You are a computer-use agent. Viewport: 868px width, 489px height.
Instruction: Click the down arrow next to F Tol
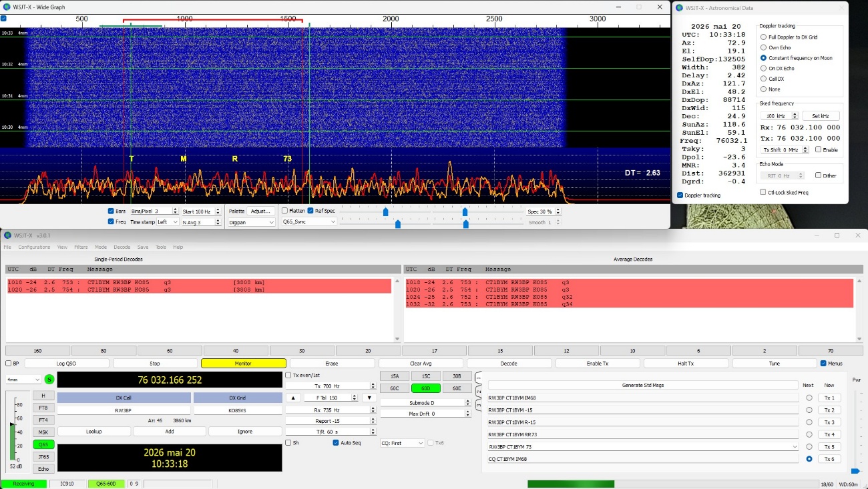coord(369,398)
